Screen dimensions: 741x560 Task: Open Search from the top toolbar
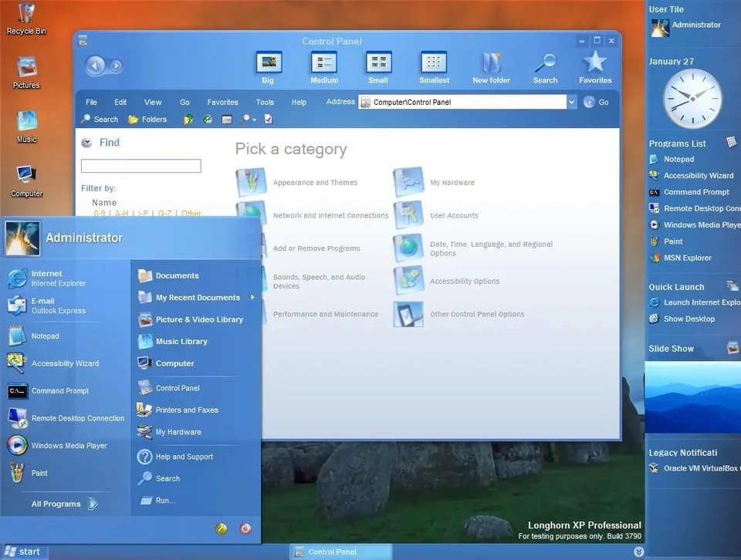546,68
